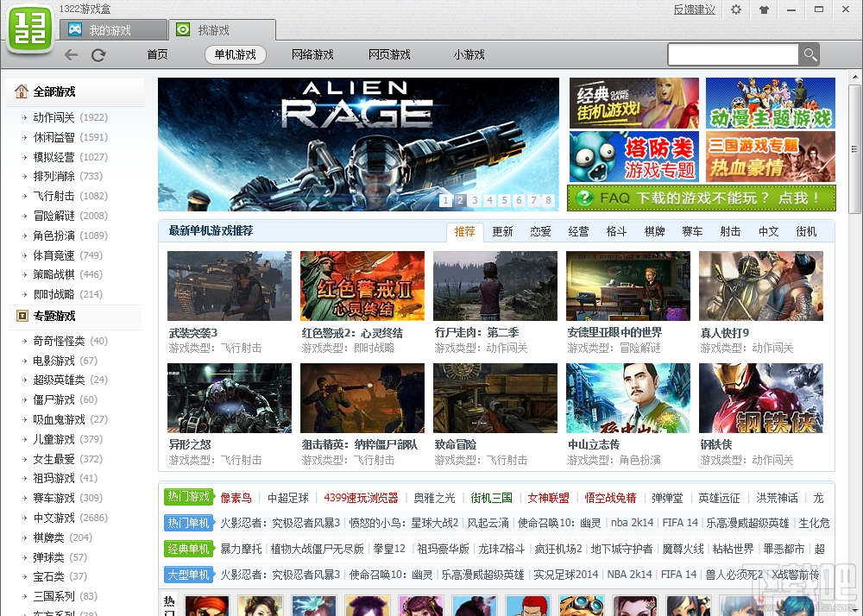863x616 pixels.
Task: Open 塔防类游戏专题 promo banner
Action: coord(634,156)
